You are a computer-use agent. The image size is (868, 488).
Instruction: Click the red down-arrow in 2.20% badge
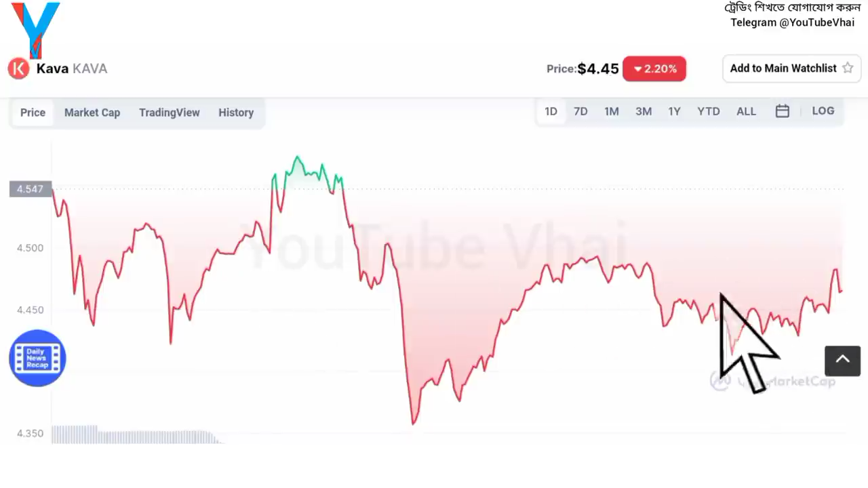pyautogui.click(x=637, y=69)
